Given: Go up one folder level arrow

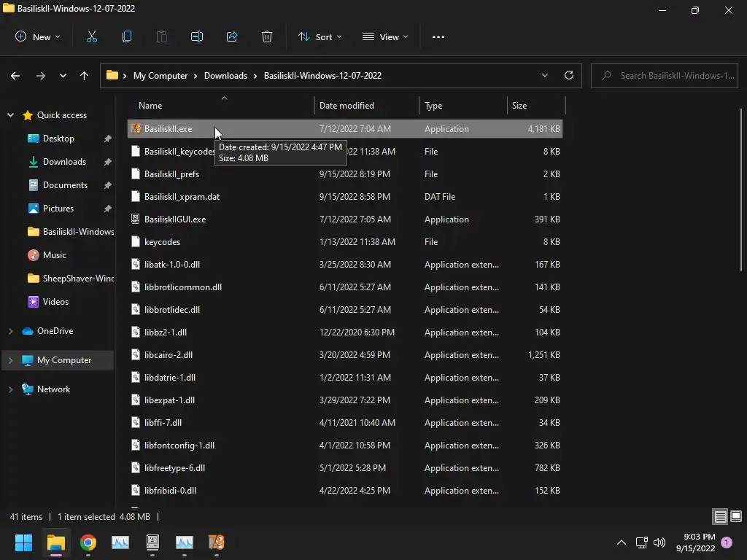Looking at the screenshot, I should tap(85, 76).
